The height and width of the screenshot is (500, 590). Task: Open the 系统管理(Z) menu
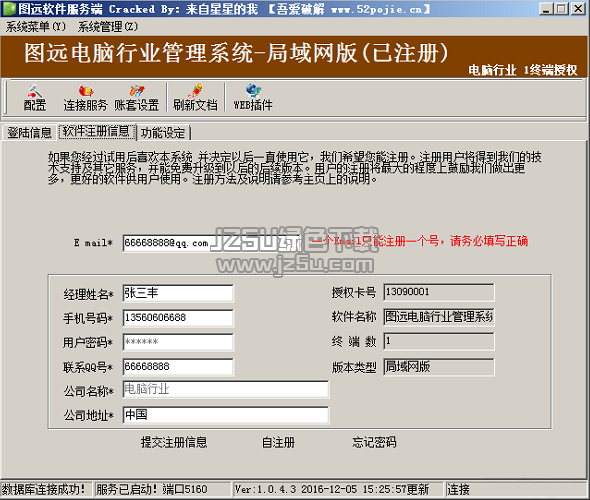tap(108, 27)
